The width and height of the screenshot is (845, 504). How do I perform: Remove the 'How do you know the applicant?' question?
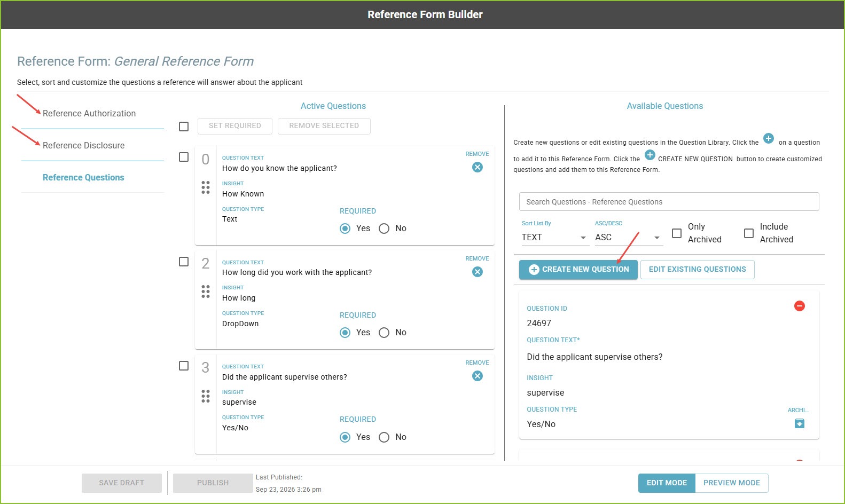point(478,167)
